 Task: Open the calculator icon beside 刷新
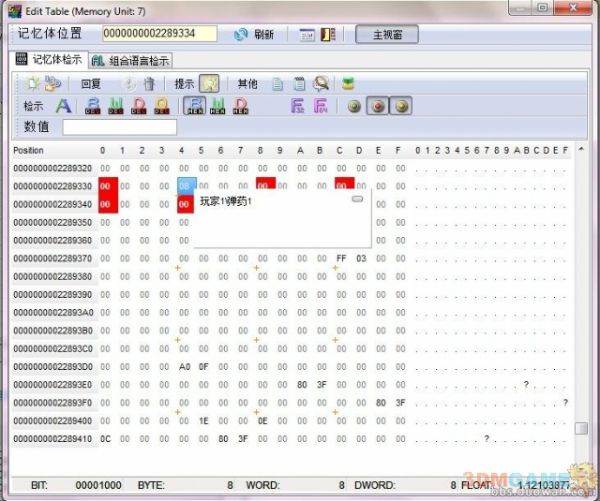click(x=308, y=34)
